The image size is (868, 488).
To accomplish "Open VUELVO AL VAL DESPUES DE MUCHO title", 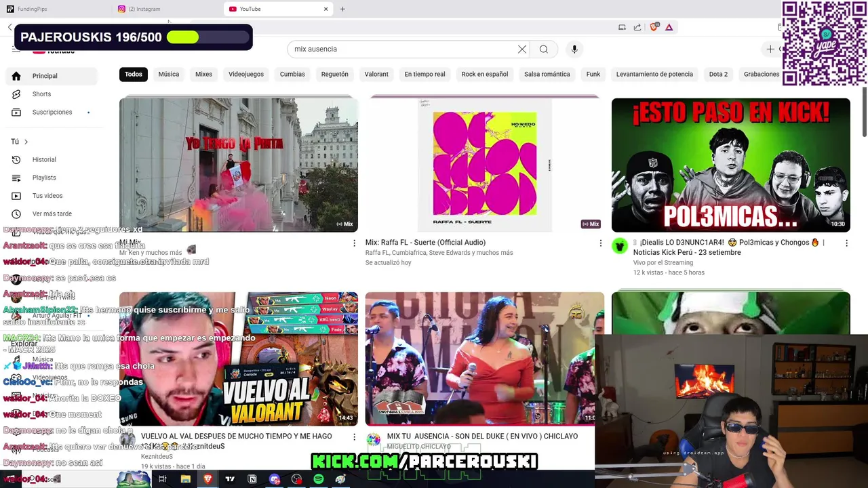I will coord(237,441).
